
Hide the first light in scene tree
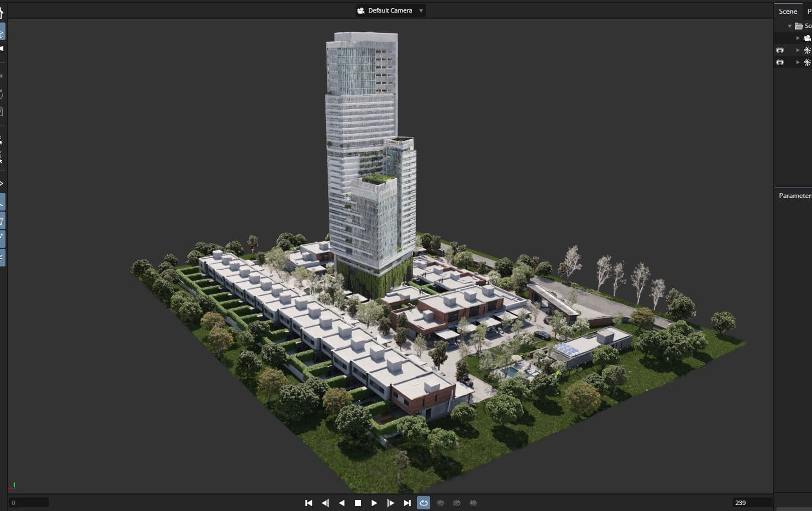click(x=780, y=50)
